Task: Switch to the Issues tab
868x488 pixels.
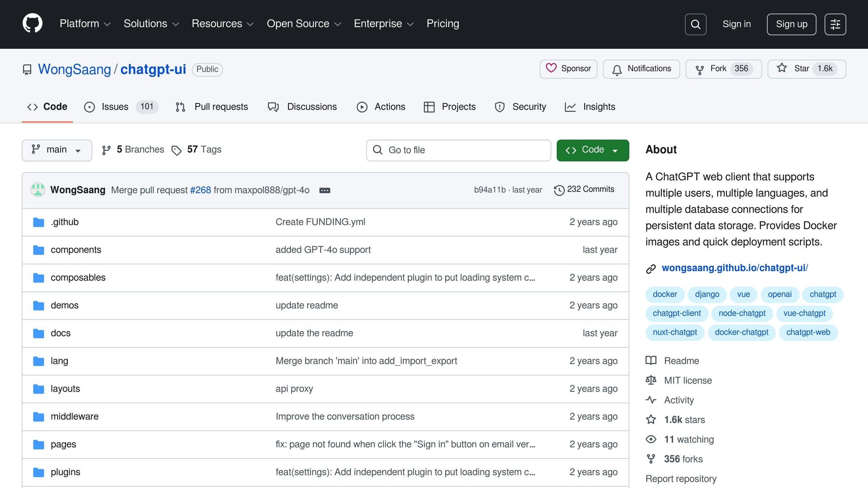Action: [x=114, y=107]
